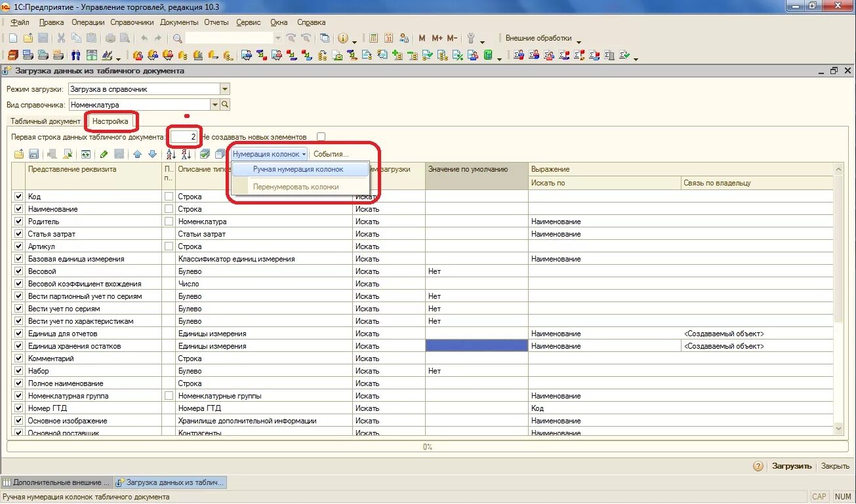Click the table vertical scrollbar down arrow

click(838, 428)
